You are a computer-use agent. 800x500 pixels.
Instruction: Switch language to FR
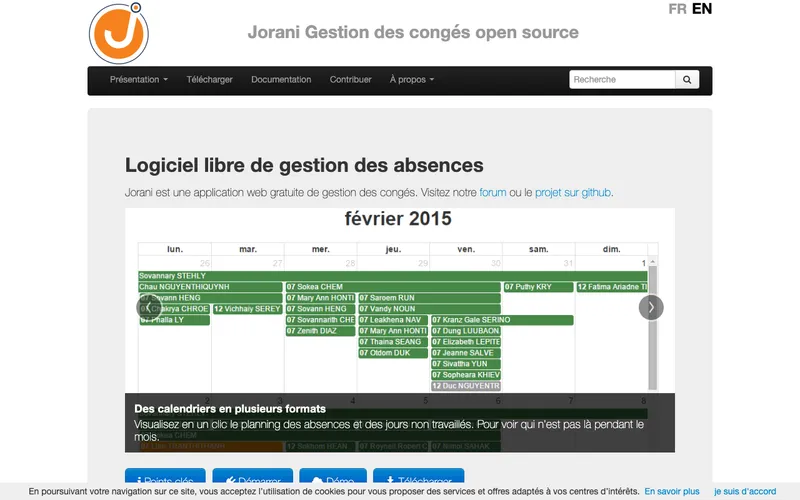[678, 9]
